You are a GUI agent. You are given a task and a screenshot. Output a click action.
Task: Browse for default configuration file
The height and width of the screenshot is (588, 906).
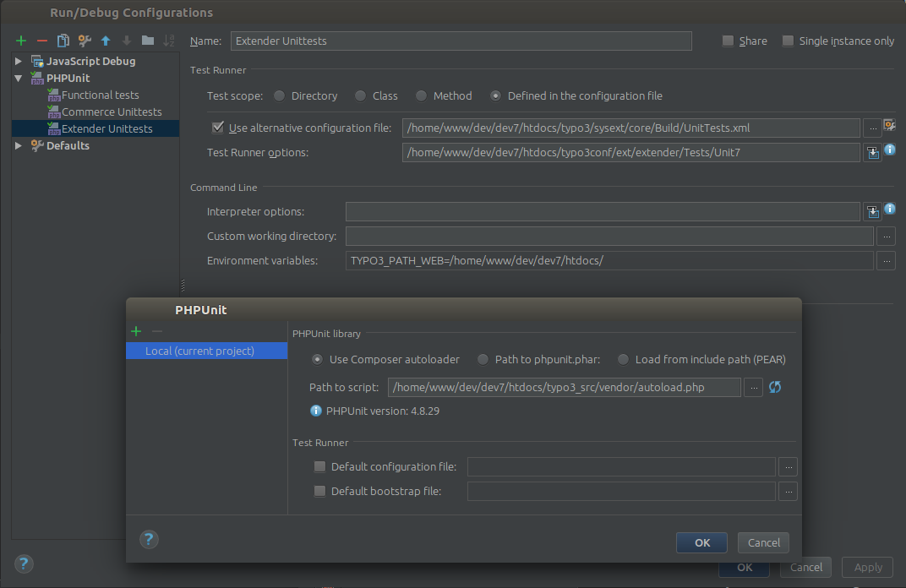click(x=789, y=466)
